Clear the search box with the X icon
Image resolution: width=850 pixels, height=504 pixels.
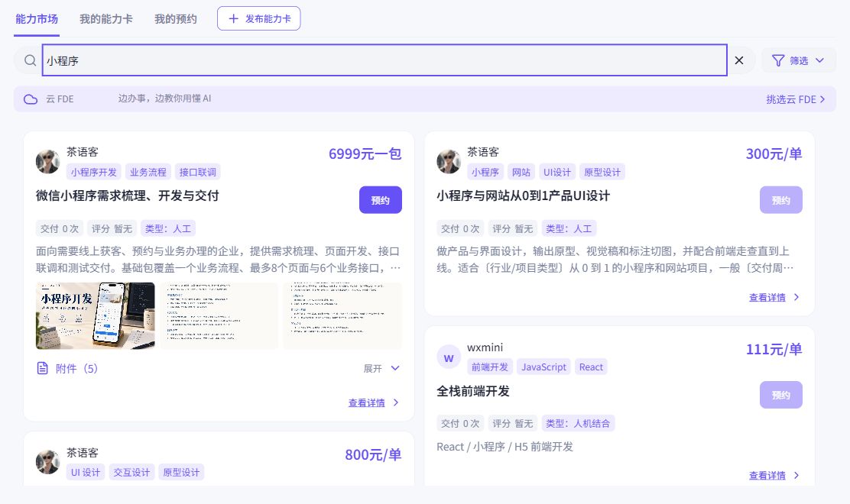click(739, 60)
